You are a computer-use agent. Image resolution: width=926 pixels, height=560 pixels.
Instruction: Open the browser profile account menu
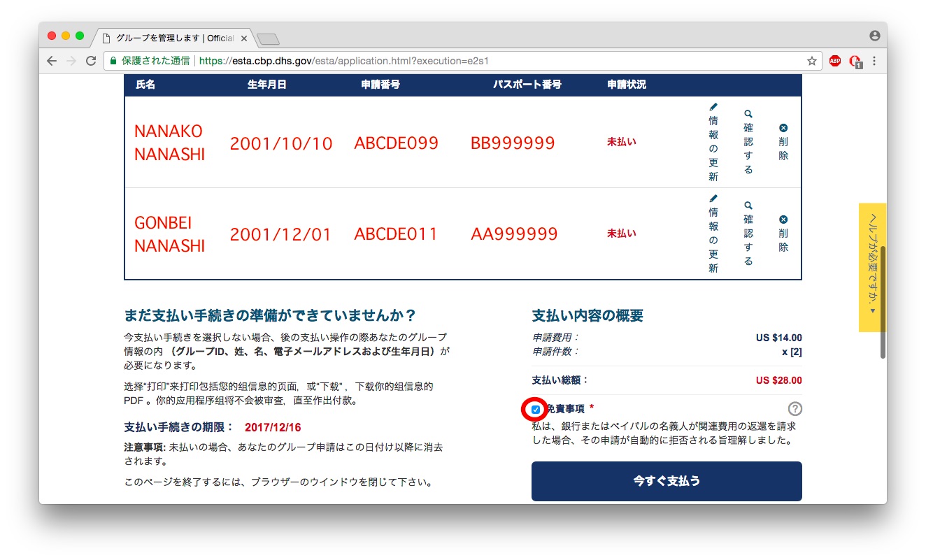(876, 34)
